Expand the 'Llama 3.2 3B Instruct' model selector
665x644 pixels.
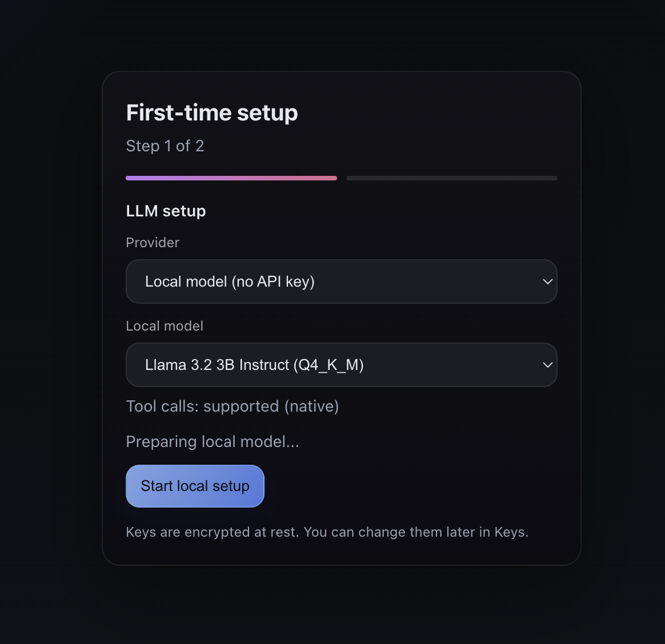tap(341, 365)
